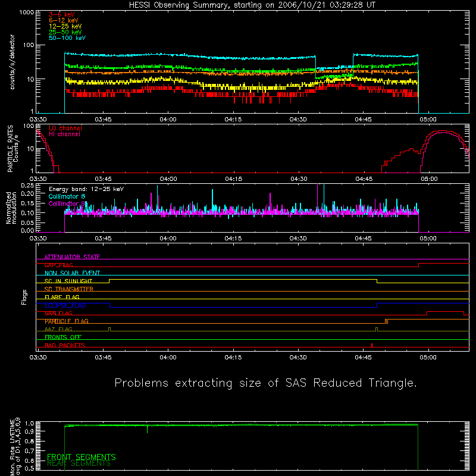476x476 pixels.
Task: Click the FRONT SEGMENTS legend label
Action: 82,457
